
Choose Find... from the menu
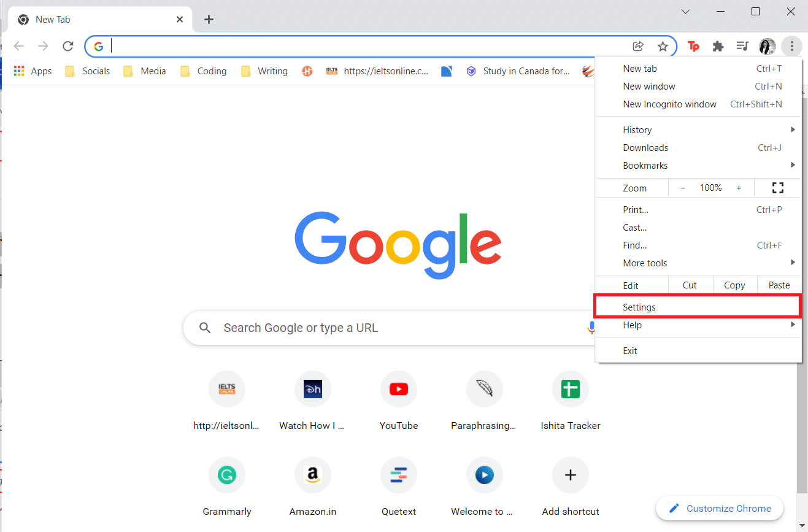pos(698,245)
